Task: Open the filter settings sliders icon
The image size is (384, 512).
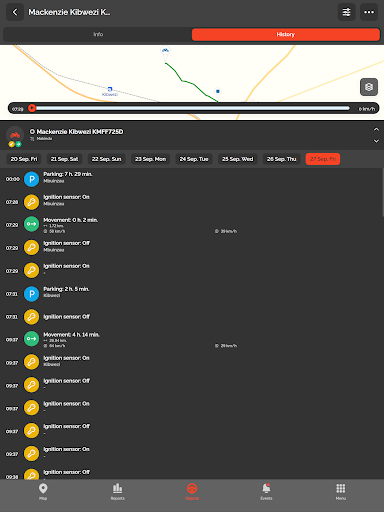Action: coord(347,12)
